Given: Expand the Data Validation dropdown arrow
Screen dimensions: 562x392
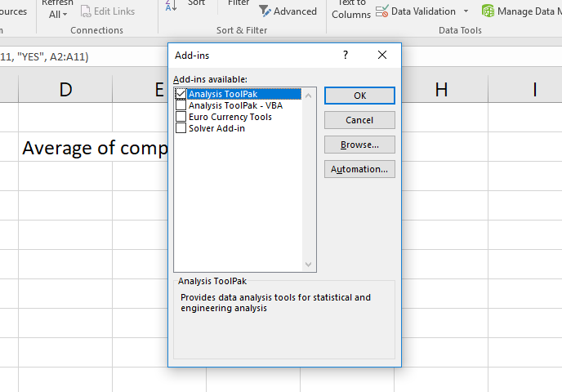Looking at the screenshot, I should point(466,11).
